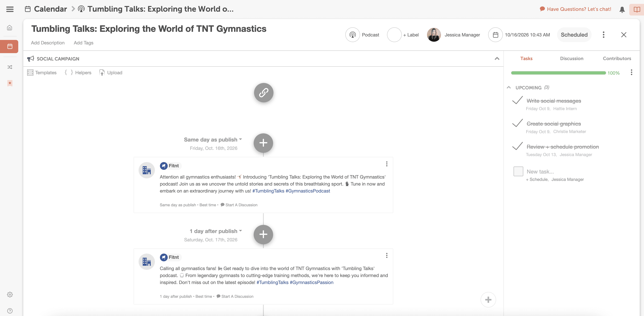Switch to the Discussion tab
This screenshot has width=644, height=316.
[x=571, y=59]
